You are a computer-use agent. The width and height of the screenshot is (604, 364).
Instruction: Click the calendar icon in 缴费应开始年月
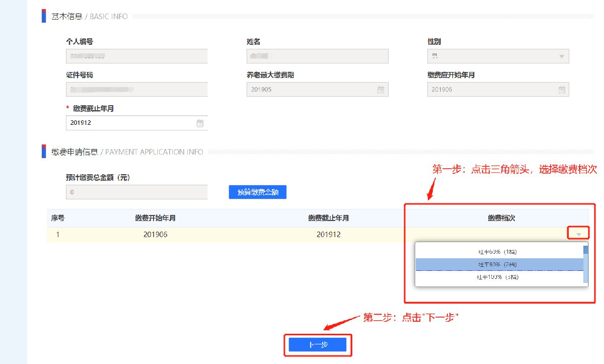[562, 90]
